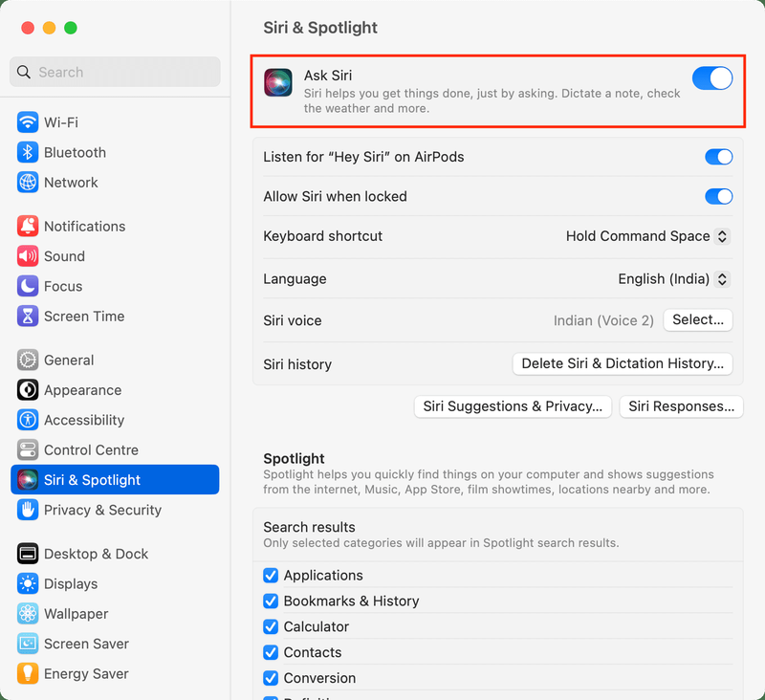Screen dimensions: 765x700
Task: Click the Focus sidebar label
Action: click(63, 286)
